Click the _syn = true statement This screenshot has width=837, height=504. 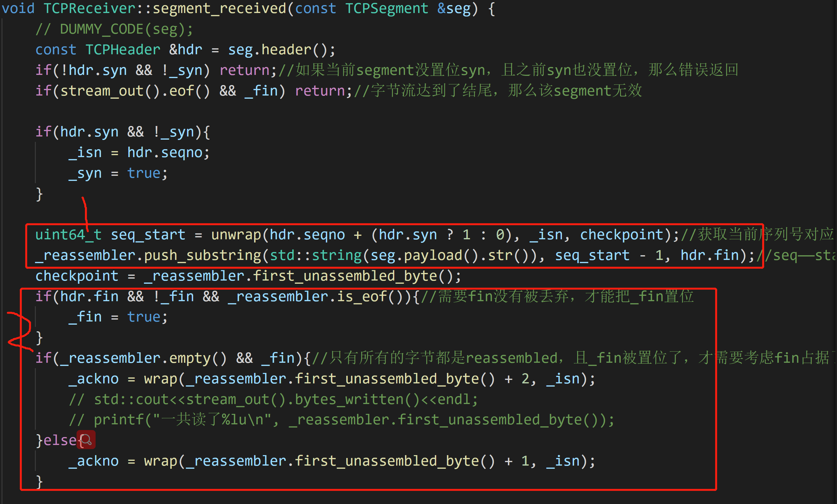[118, 173]
